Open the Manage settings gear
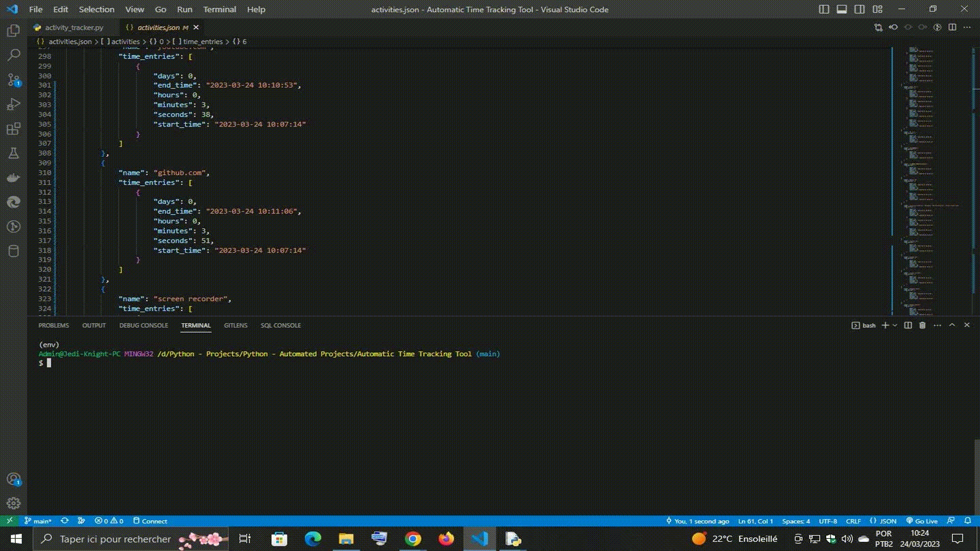Viewport: 980px width, 551px height. click(x=14, y=504)
